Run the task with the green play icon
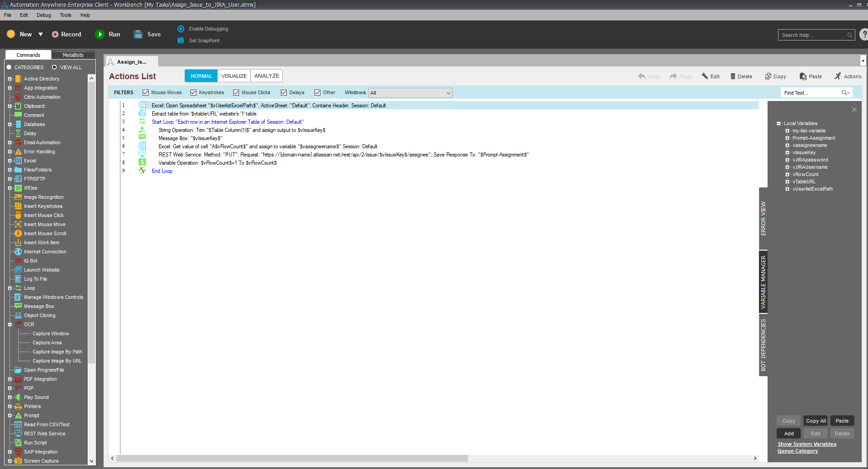868x469 pixels. point(100,34)
